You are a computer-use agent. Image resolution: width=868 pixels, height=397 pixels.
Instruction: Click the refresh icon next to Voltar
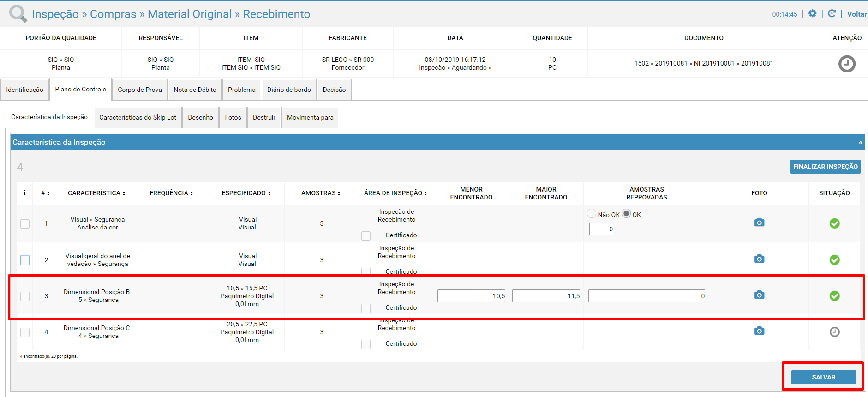point(832,13)
